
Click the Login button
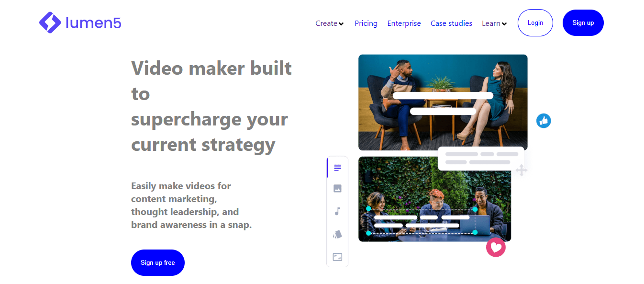point(535,23)
